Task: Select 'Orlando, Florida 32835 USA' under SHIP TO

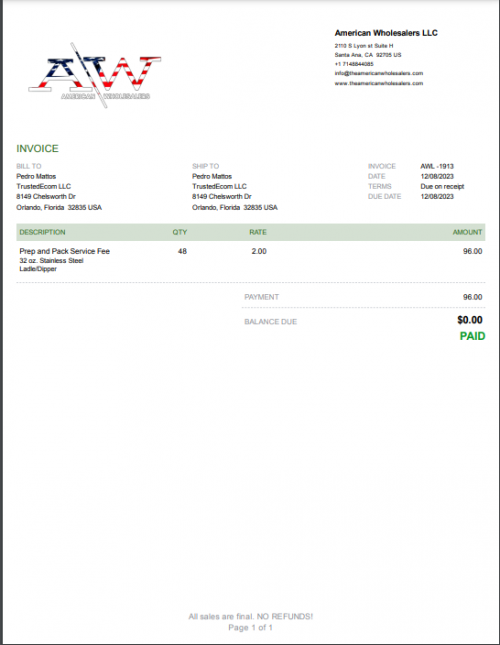Action: (235, 207)
